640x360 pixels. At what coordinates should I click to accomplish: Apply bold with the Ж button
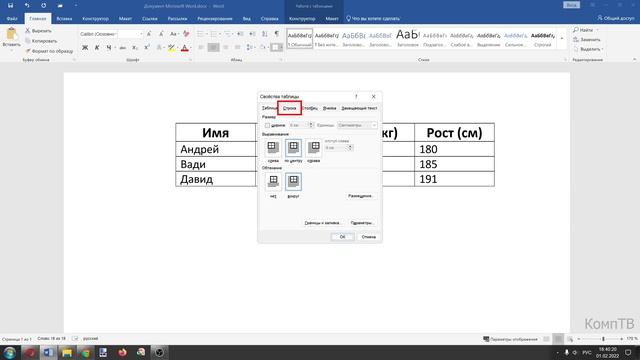tap(85, 48)
